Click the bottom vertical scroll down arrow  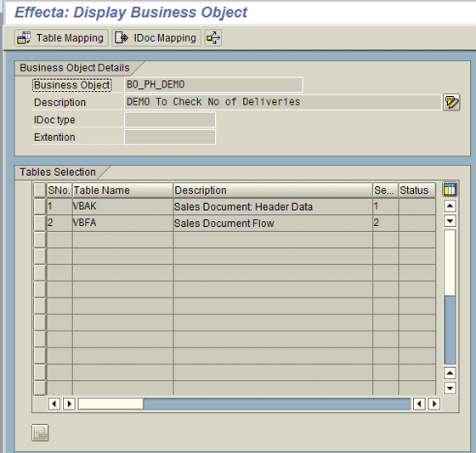click(450, 388)
